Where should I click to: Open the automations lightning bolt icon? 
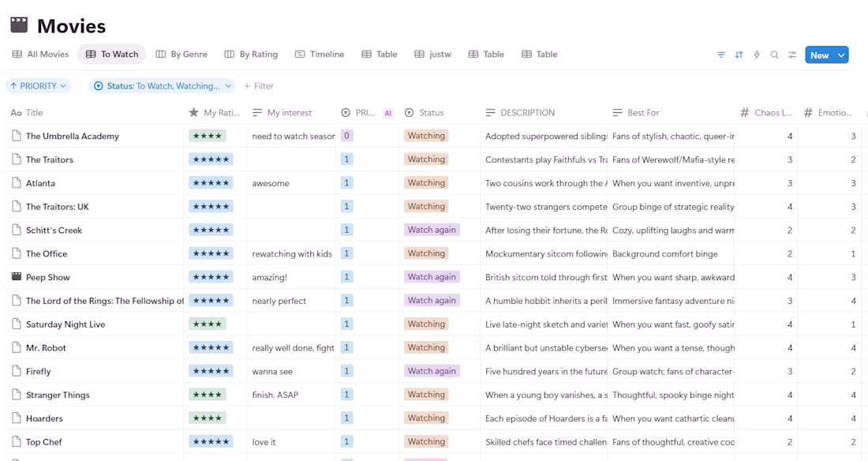click(x=757, y=54)
